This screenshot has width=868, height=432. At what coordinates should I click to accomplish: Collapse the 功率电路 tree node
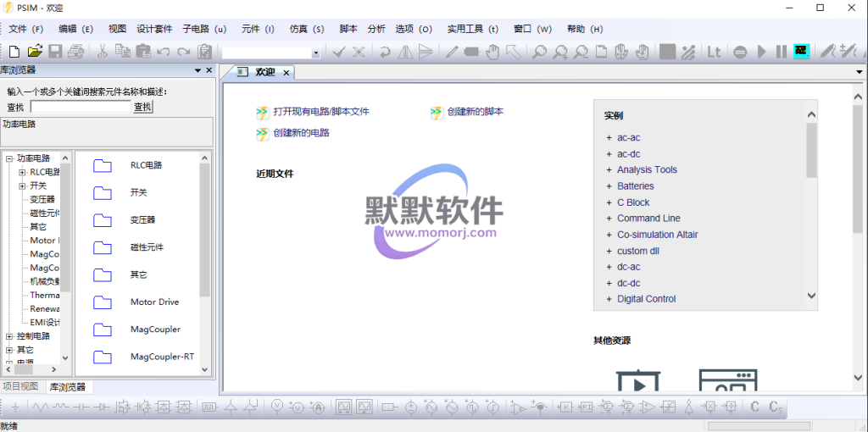point(8,158)
